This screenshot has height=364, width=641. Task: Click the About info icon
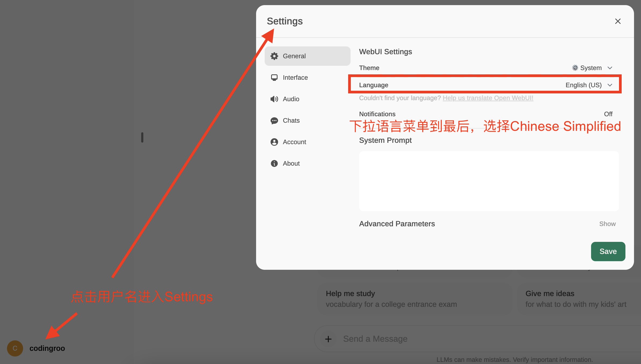(274, 163)
